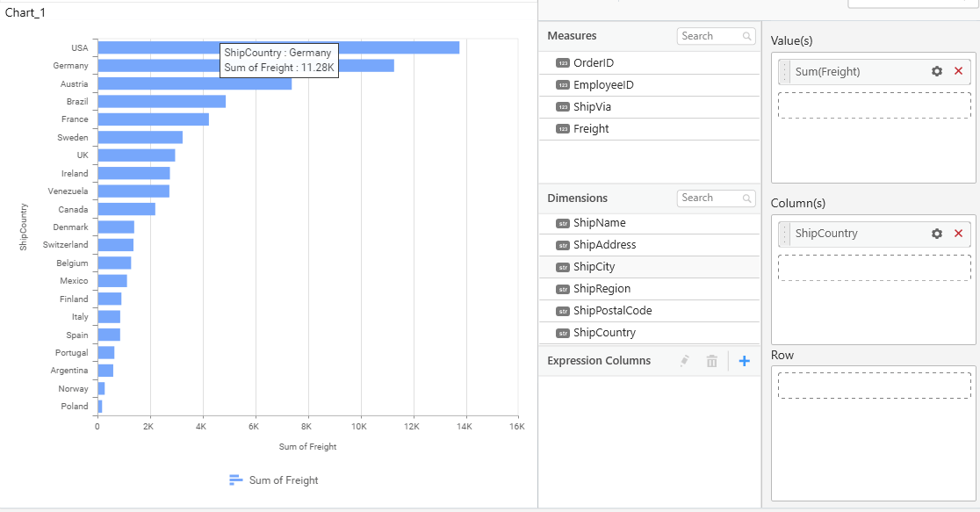Click the Sum of Freight legend icon
Screen dimensions: 980x512
(235, 480)
